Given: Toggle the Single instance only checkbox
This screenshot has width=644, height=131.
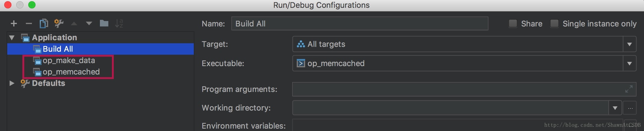Looking at the screenshot, I should [x=554, y=23].
